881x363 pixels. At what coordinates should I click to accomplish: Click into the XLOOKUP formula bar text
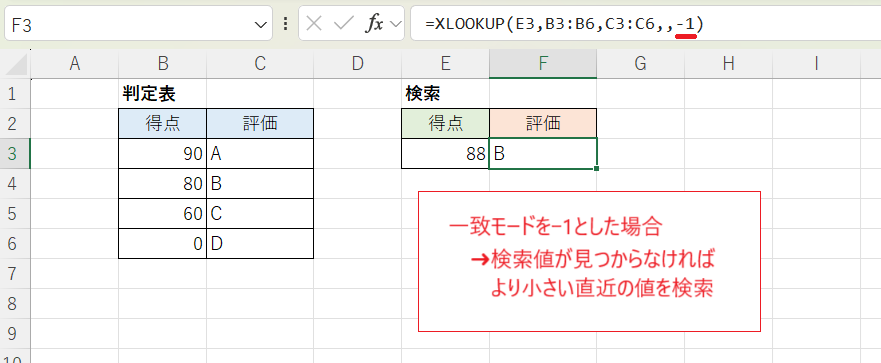point(565,24)
